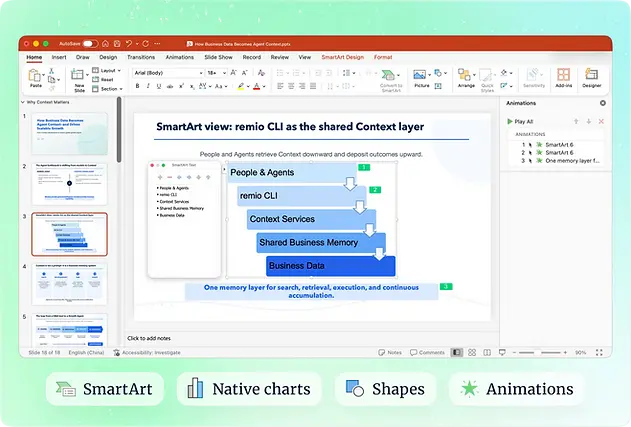Select slide thumbnail 2
This screenshot has height=427, width=631.
70,184
